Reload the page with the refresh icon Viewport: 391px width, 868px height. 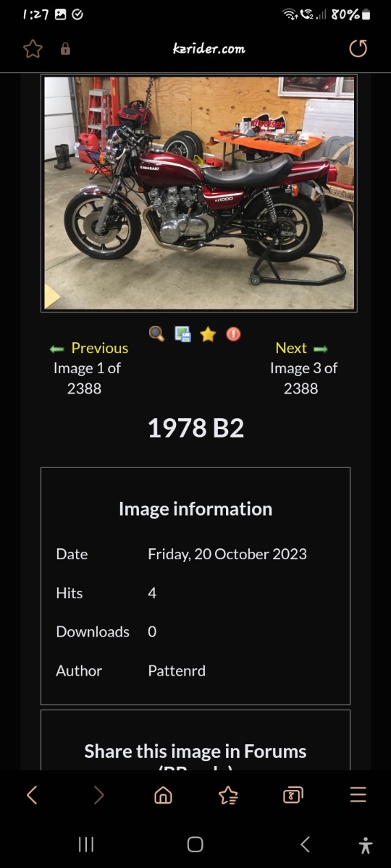coord(358,48)
